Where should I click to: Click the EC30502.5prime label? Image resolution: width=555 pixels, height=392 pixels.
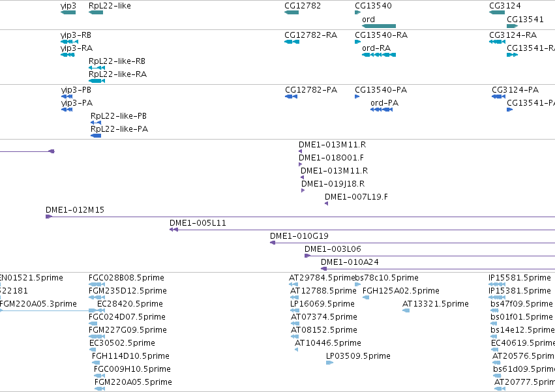point(122,343)
